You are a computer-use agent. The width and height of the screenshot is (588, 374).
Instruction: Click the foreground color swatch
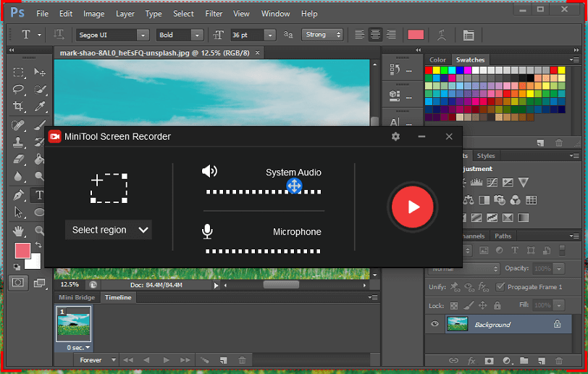tap(22, 251)
